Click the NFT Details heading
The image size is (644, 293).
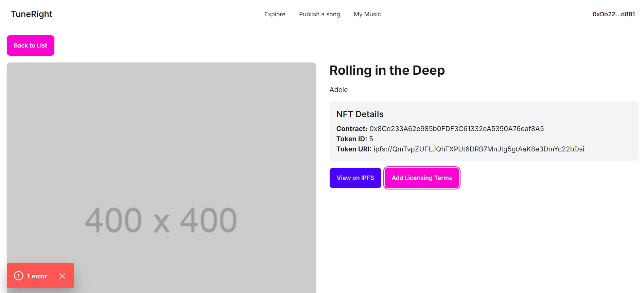point(360,114)
